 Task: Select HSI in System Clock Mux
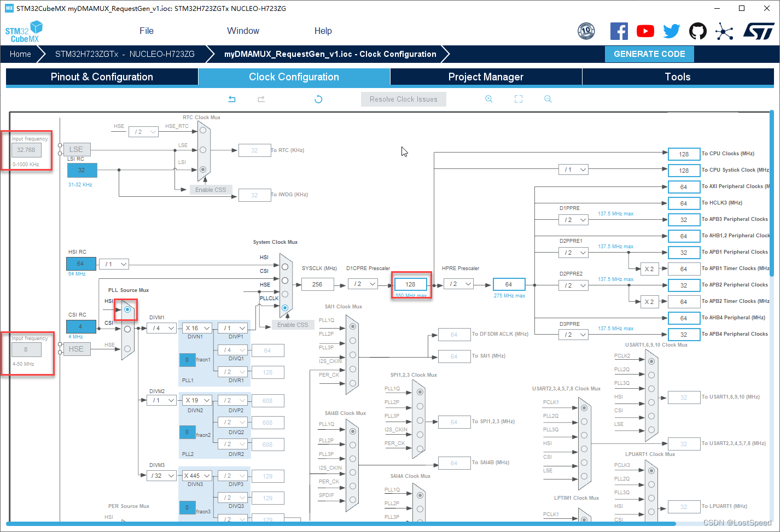point(285,267)
